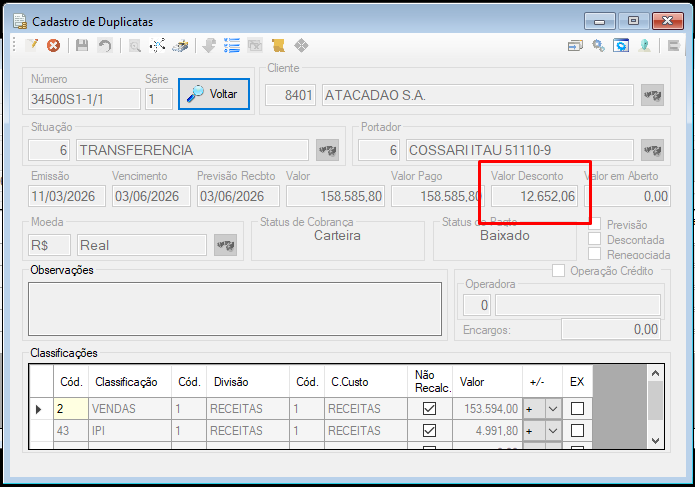Click the undo arrow toolbar icon
Viewport: 695px width, 487px height.
point(105,45)
